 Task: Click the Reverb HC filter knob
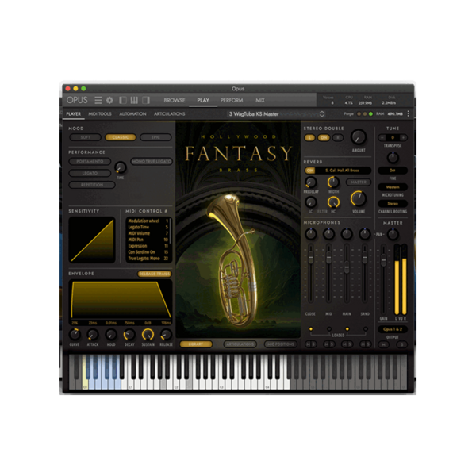[x=333, y=202]
